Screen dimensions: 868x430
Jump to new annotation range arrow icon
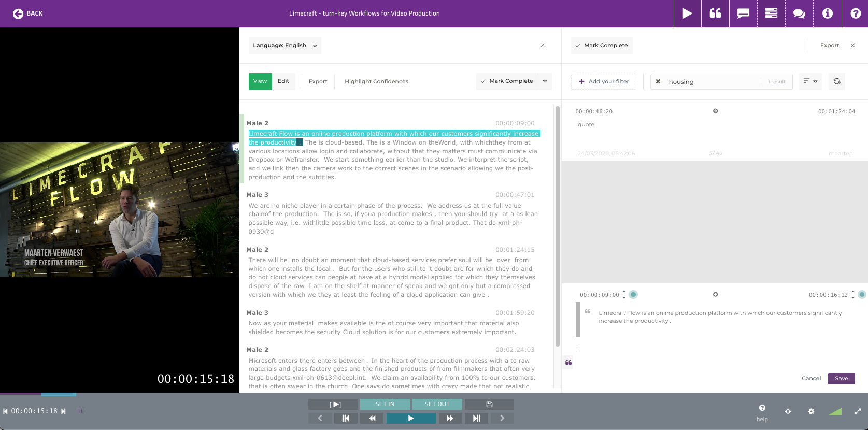[x=716, y=295]
